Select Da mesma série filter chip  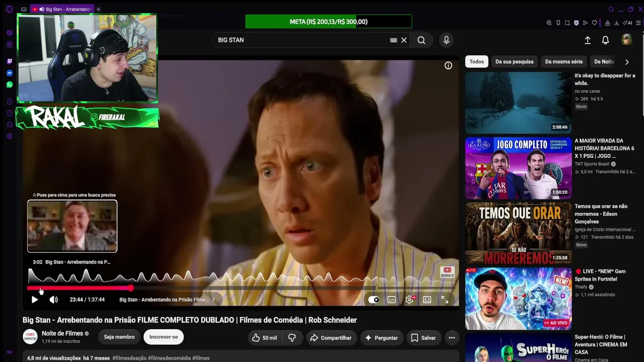[564, 62]
